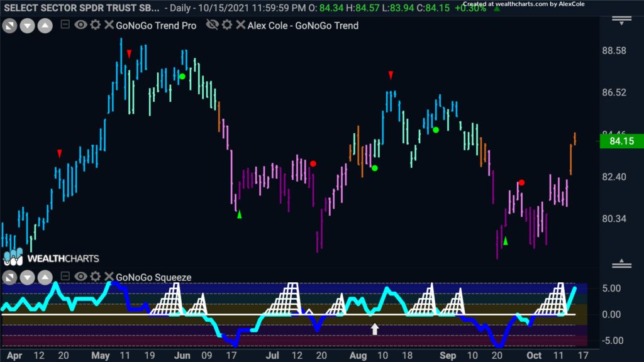
Task: Click the Jul label on the date axis
Action: 272,356
